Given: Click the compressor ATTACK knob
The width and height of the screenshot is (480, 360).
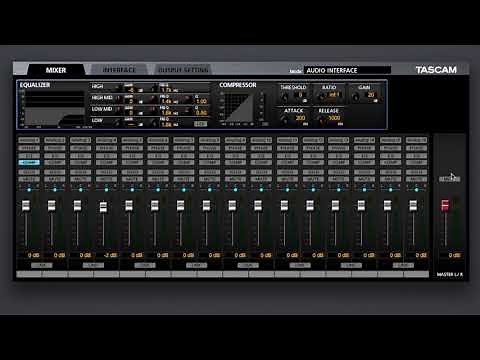Looking at the screenshot, I should [284, 120].
